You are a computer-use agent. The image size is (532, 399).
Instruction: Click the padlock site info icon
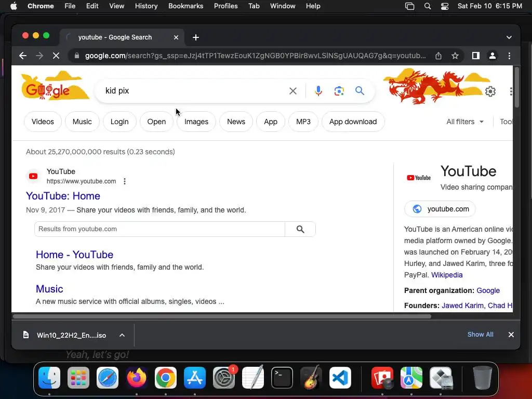(77, 56)
